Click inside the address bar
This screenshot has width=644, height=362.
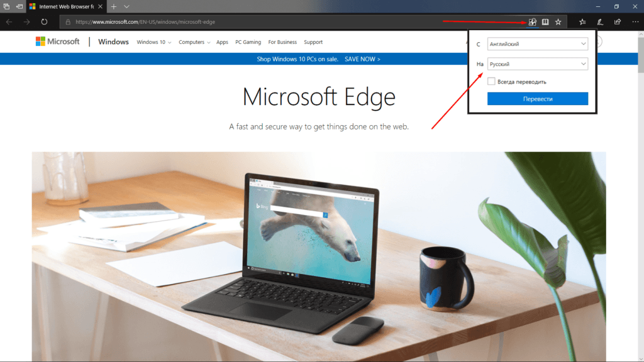tap(189, 21)
